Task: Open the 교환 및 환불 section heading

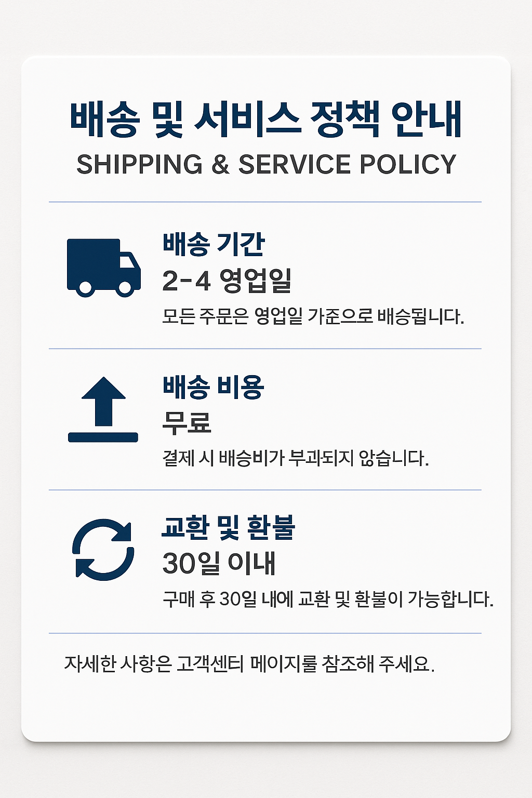Action: [x=229, y=528]
